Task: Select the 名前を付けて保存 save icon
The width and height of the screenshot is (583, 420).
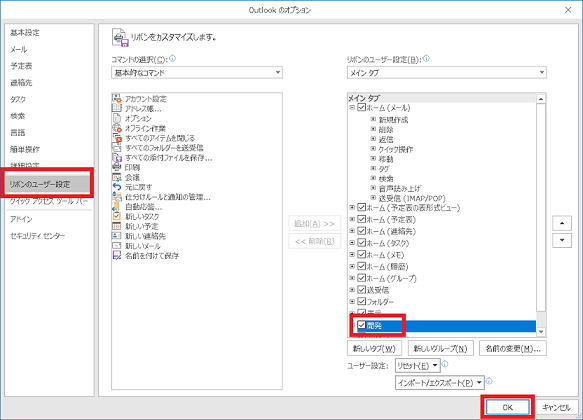Action: 117,255
